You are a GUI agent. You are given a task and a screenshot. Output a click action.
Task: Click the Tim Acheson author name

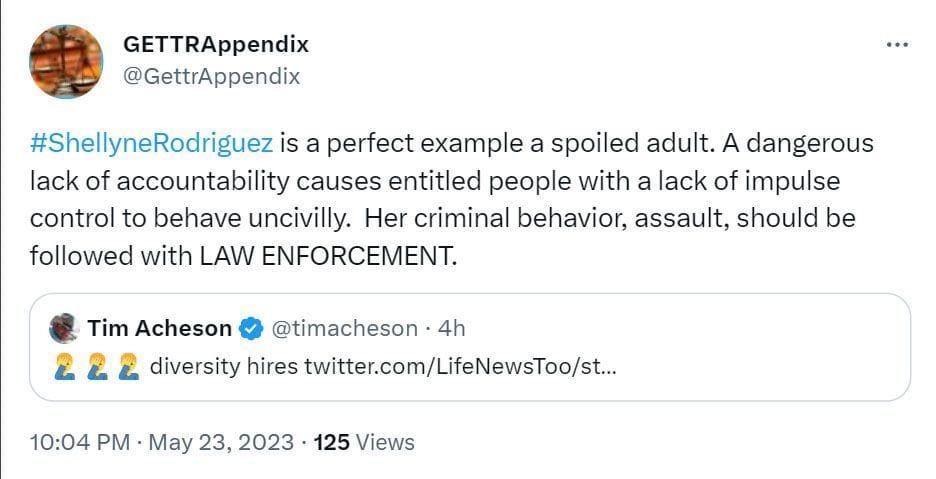159,328
